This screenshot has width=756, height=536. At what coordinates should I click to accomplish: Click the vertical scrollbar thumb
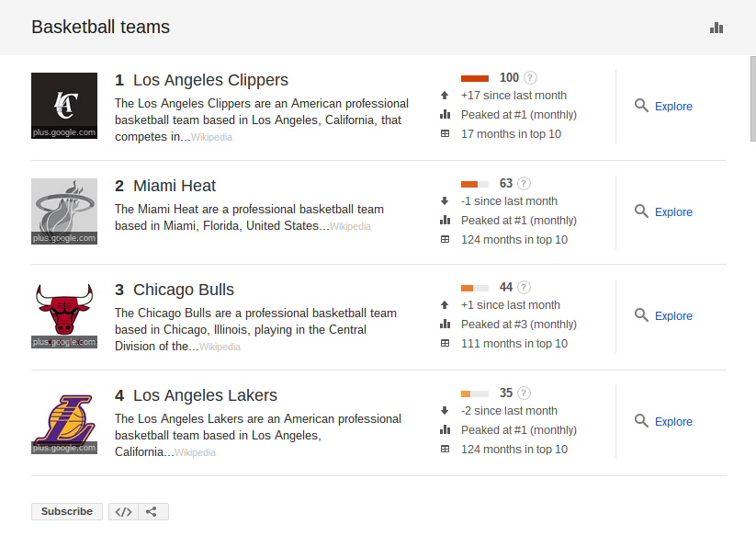(753, 99)
